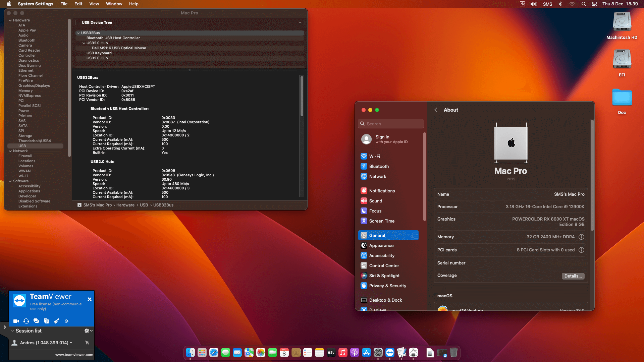Open the Machintosh HD drive on desktop
The height and width of the screenshot is (362, 644).
pyautogui.click(x=622, y=25)
